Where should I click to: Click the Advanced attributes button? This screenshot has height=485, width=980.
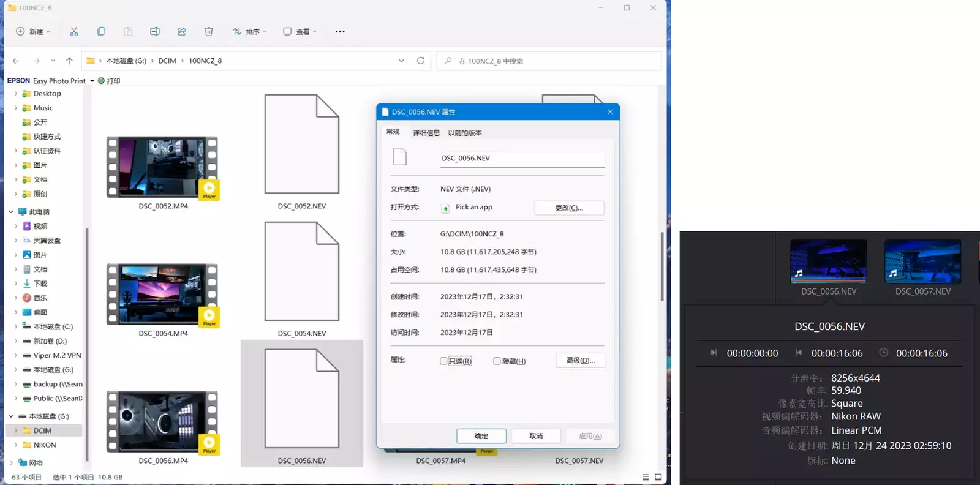[x=581, y=360]
